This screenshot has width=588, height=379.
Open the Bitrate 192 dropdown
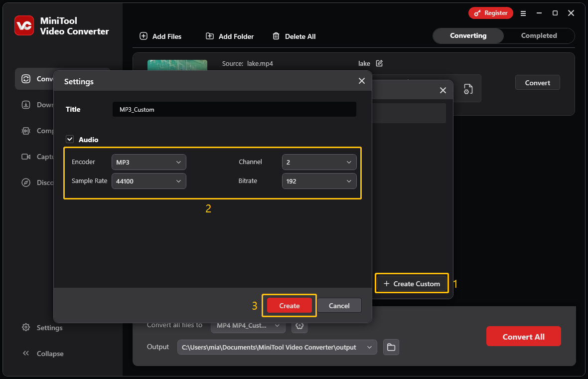319,181
